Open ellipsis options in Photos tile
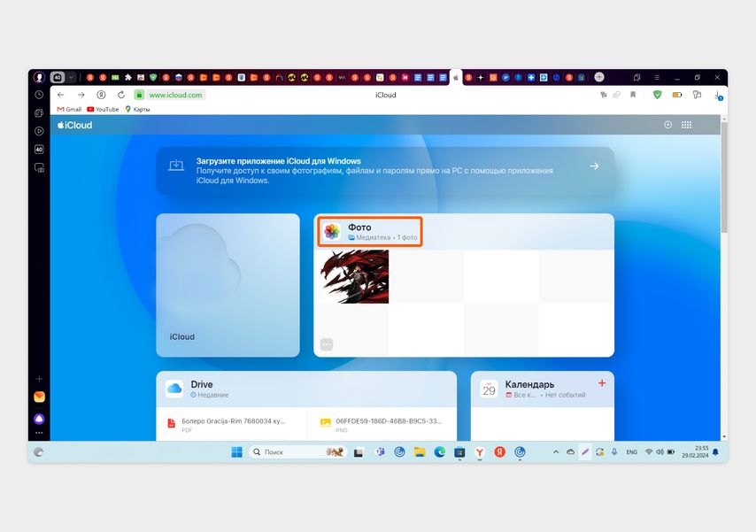This screenshot has width=756, height=532. 327,344
